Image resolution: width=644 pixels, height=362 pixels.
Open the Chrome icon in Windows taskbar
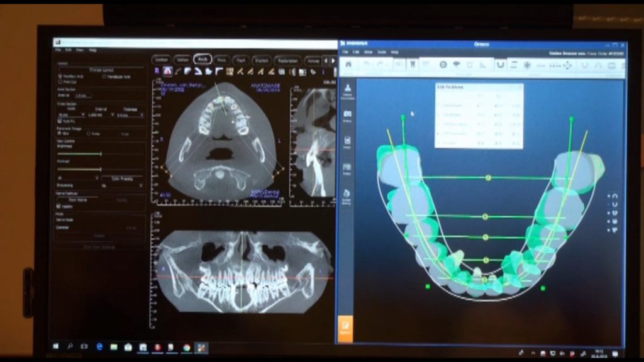click(186, 347)
